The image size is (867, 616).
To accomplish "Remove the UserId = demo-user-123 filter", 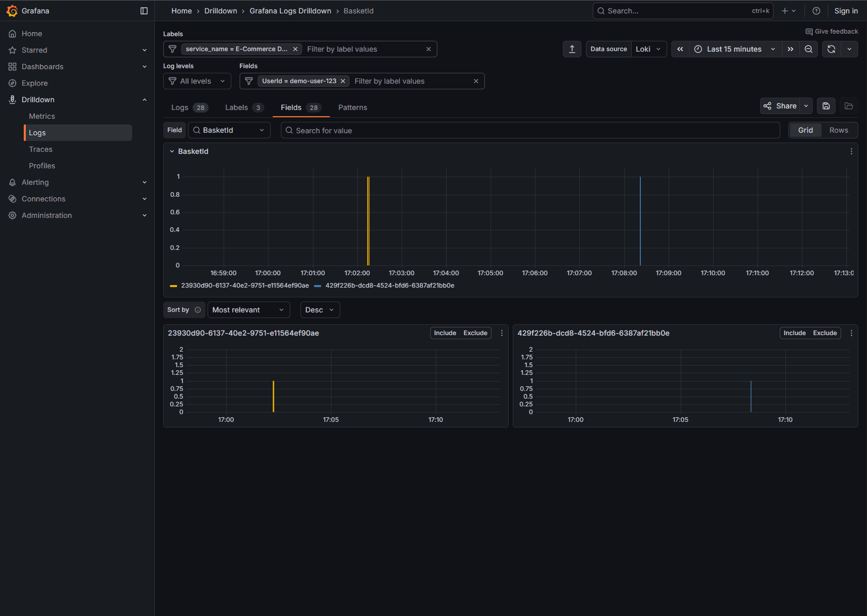I will [x=343, y=81].
